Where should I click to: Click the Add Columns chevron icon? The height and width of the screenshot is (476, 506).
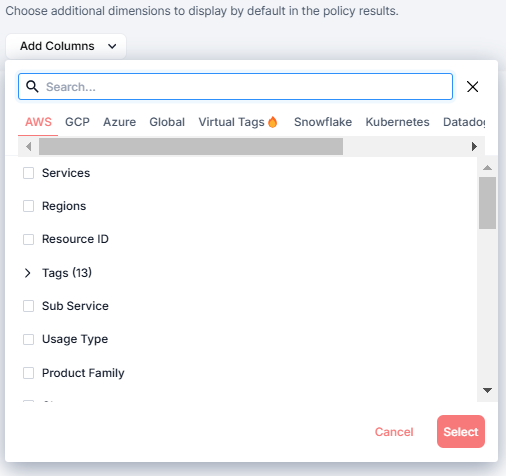112,46
